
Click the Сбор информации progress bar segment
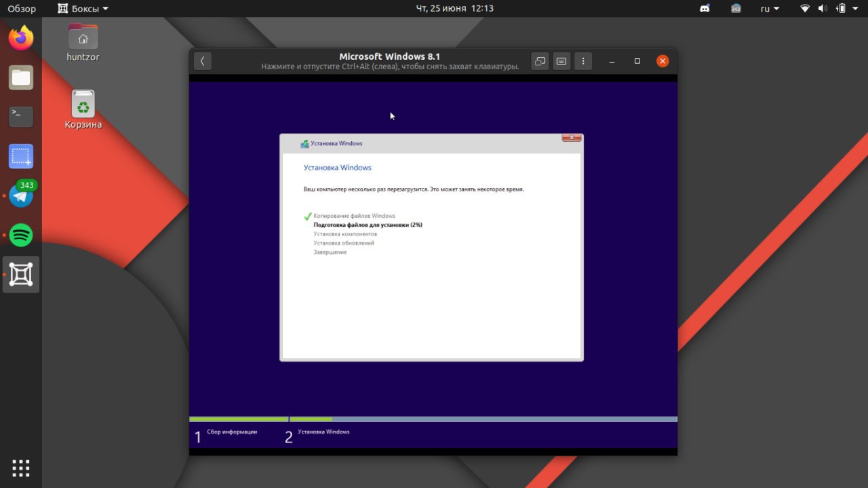[239, 419]
